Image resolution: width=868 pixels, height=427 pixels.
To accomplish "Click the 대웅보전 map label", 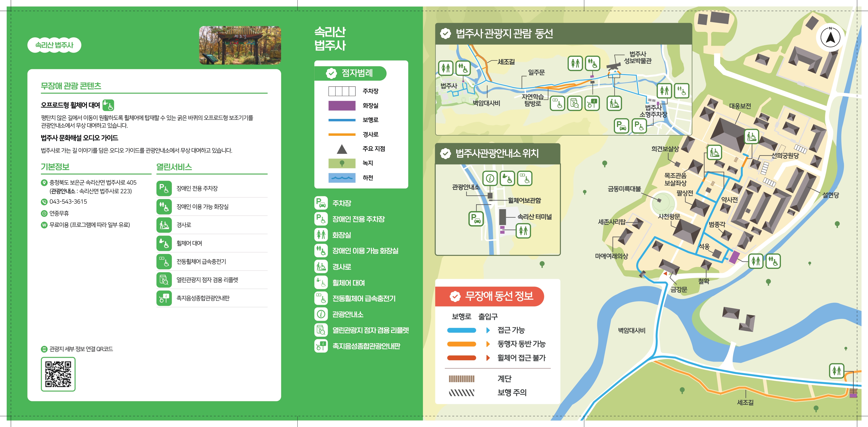I will 740,106.
